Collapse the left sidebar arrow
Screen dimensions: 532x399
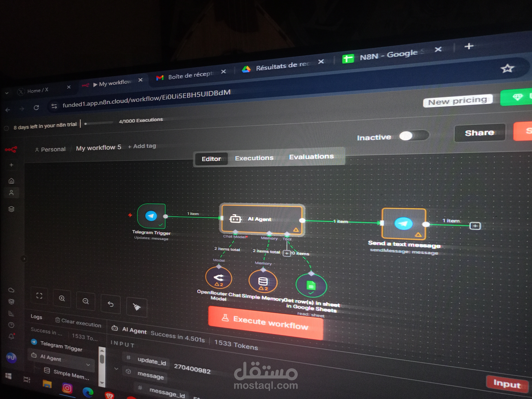point(24,259)
